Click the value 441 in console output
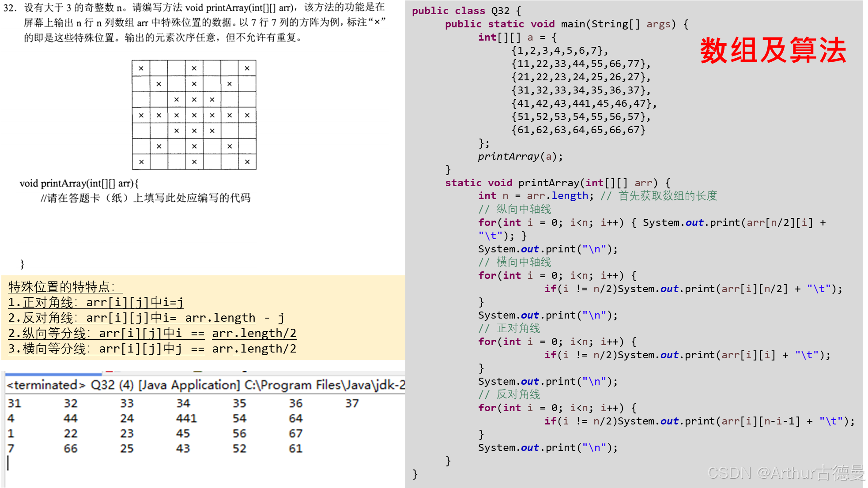868x488 pixels. click(x=186, y=418)
